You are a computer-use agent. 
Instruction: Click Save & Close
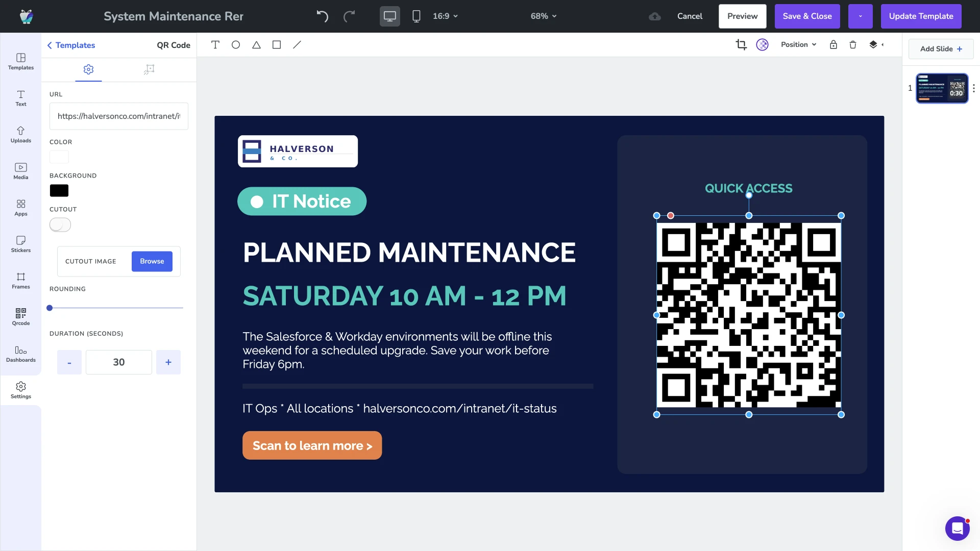(x=807, y=16)
